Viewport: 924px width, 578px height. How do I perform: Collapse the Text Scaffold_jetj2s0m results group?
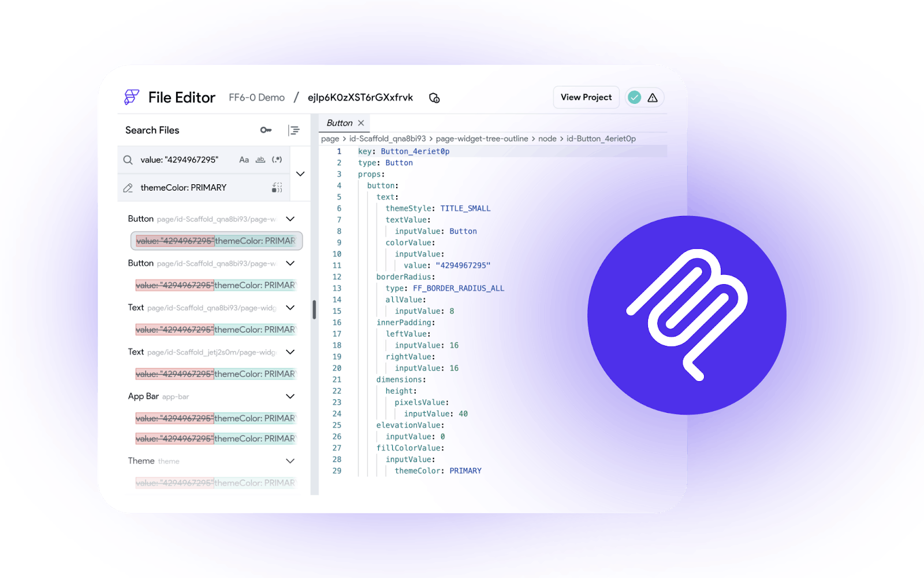(x=290, y=352)
